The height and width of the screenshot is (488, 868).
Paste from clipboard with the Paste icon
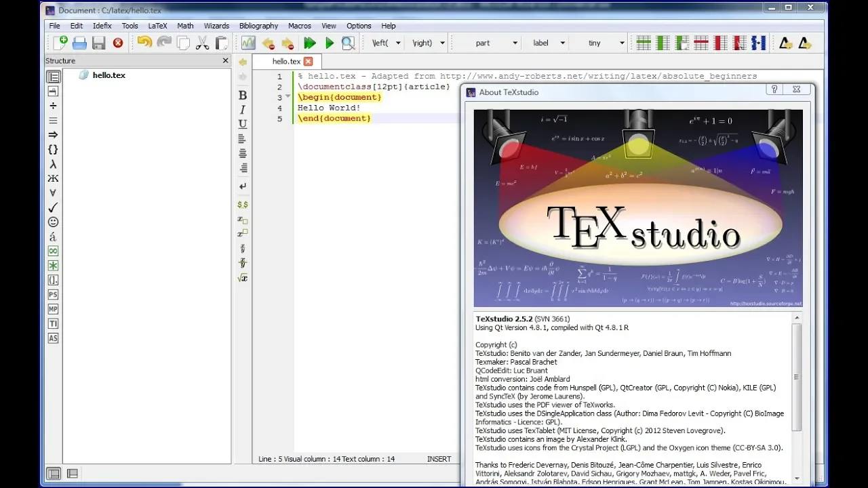point(221,43)
